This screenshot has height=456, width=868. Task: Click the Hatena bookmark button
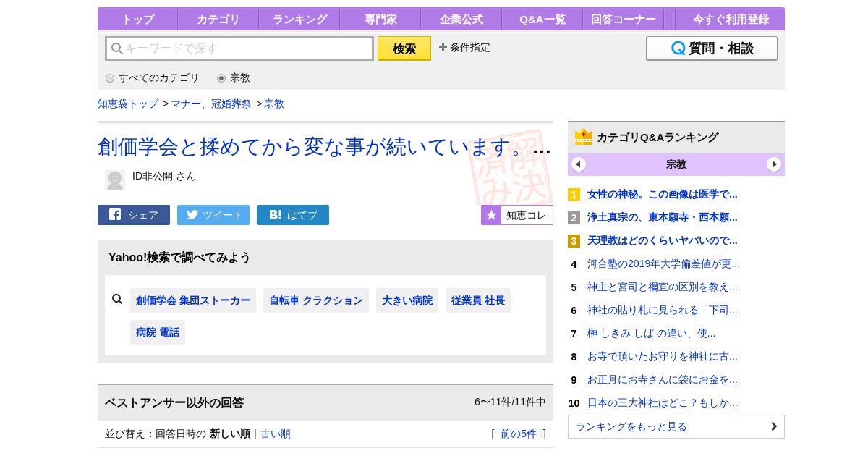[293, 215]
